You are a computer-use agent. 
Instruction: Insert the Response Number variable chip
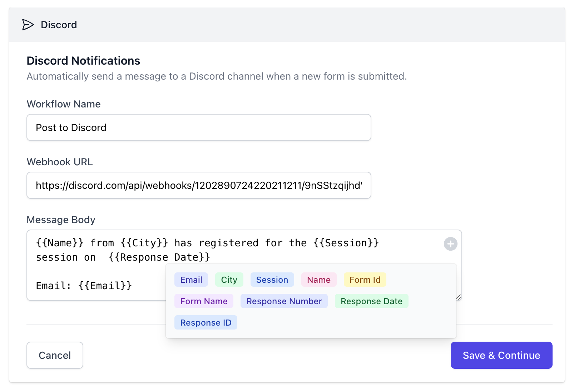pos(284,301)
